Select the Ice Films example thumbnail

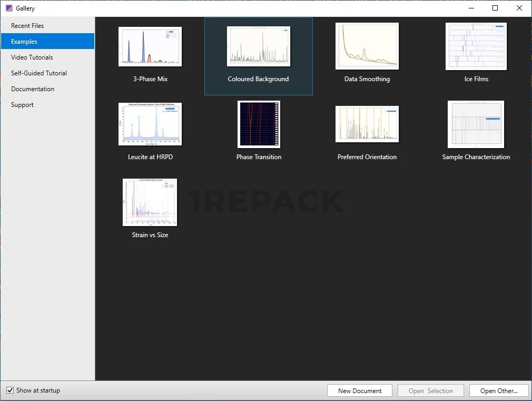click(x=476, y=46)
